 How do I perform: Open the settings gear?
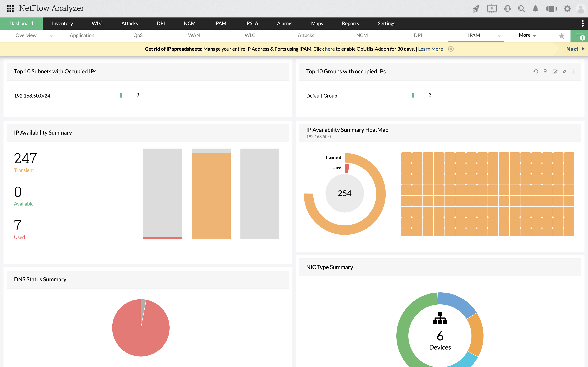click(x=567, y=9)
